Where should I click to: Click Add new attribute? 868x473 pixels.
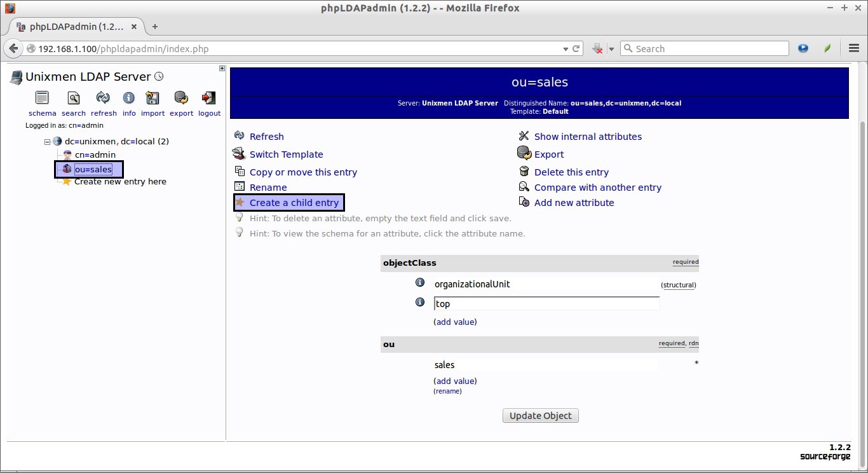tap(574, 203)
